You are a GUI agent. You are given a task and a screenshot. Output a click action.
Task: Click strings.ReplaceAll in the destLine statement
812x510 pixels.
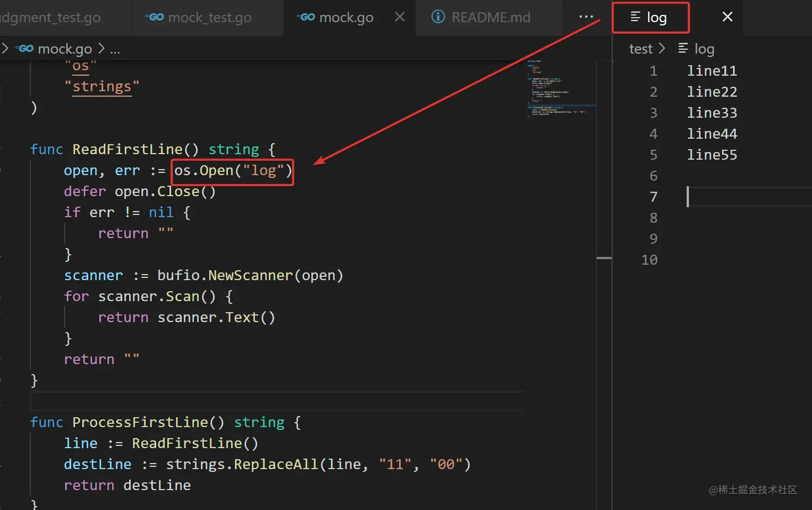[x=242, y=465]
